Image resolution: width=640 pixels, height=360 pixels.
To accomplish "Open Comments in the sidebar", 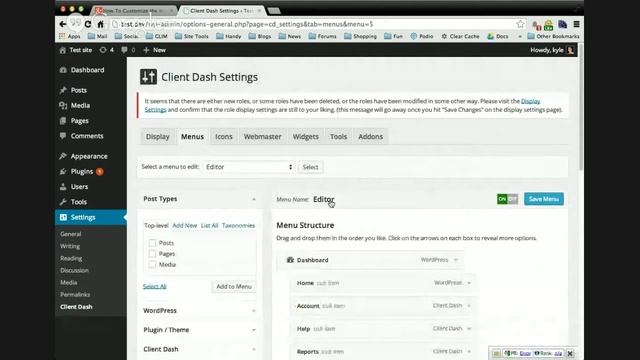I will coord(87,136).
